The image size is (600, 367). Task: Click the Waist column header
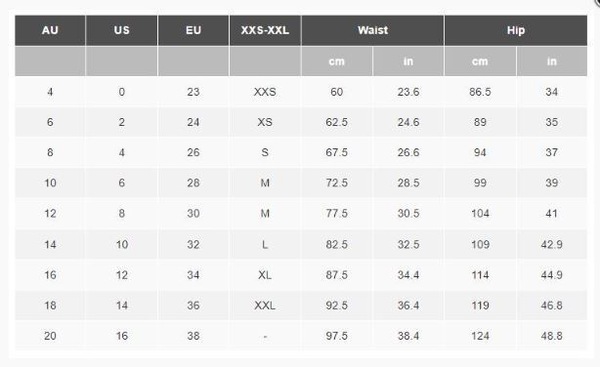[x=373, y=30]
